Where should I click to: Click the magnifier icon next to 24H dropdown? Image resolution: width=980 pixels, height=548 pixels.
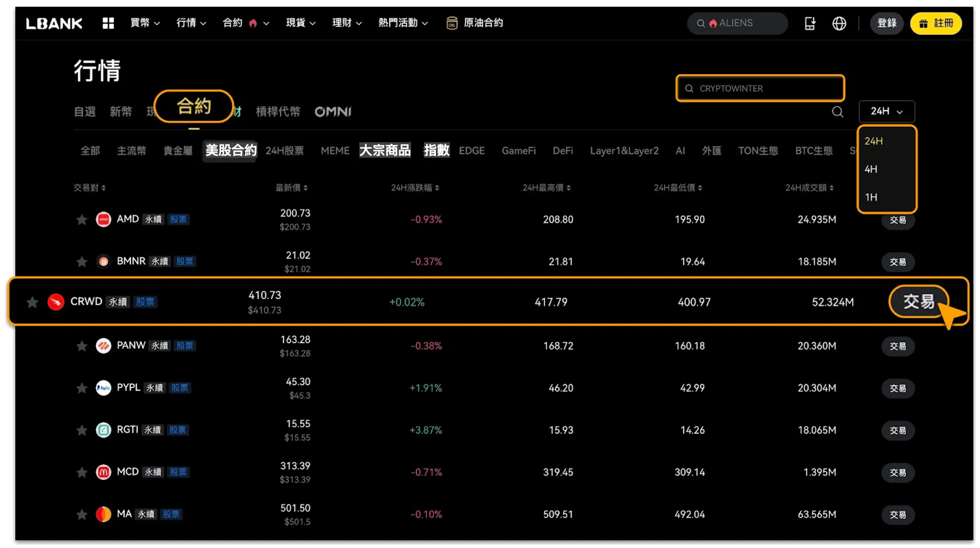pyautogui.click(x=837, y=112)
